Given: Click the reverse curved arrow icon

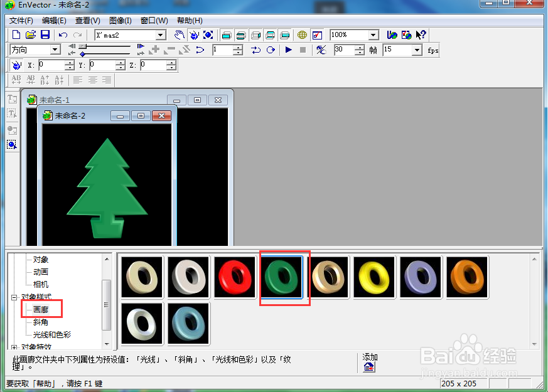Looking at the screenshot, I should click(x=200, y=50).
